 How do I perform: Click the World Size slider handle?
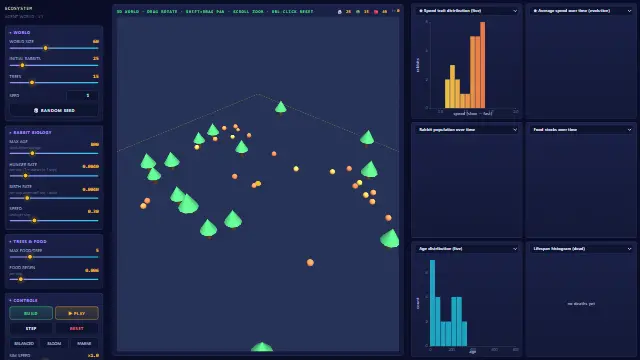coord(45,48)
